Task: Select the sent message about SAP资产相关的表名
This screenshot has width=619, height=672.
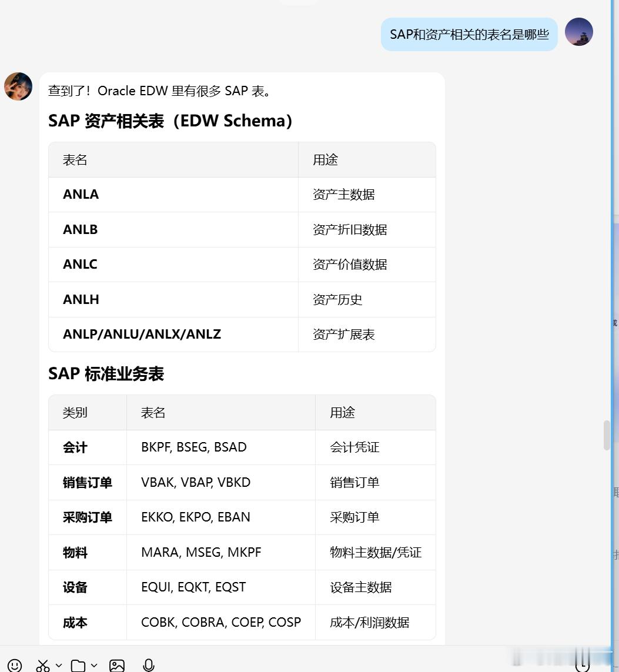Action: [469, 34]
